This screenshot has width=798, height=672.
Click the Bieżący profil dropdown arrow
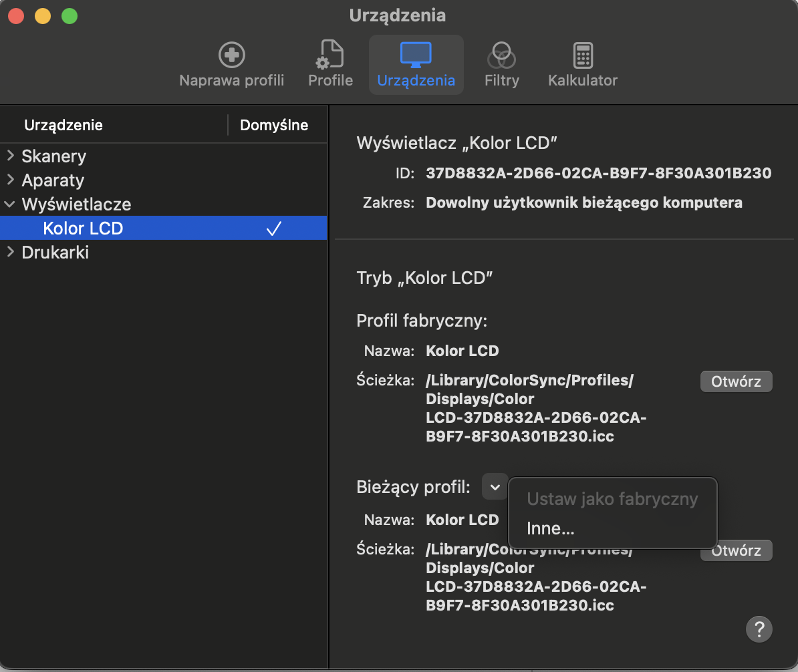click(495, 487)
